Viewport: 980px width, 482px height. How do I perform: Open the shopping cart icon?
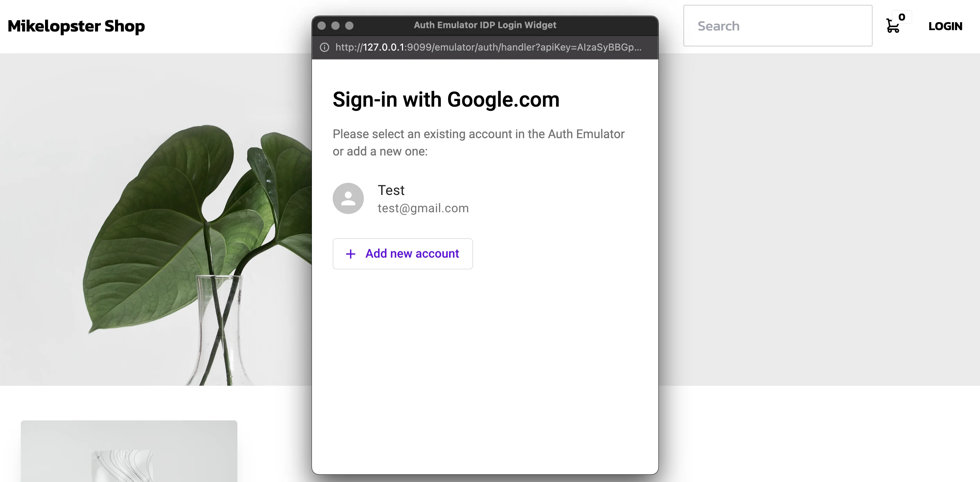[892, 26]
